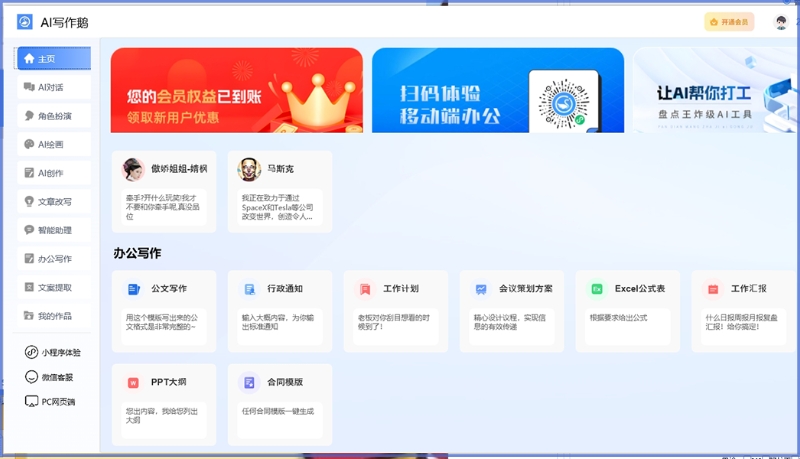
Task: Click the 行政通知 card icon
Action: click(x=249, y=289)
